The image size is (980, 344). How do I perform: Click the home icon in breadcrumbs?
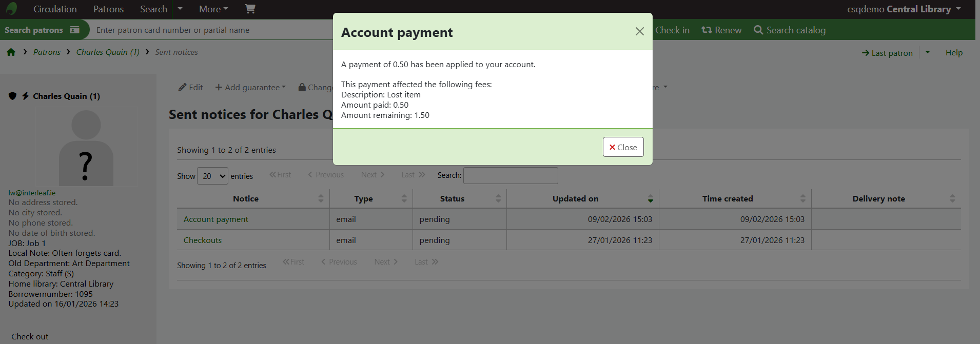(11, 52)
